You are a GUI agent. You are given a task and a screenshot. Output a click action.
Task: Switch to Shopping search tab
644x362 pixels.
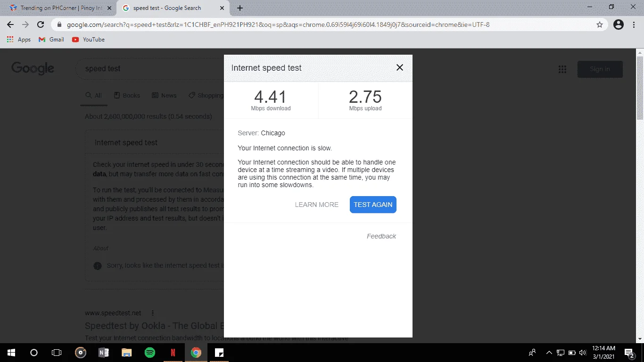[x=206, y=95]
